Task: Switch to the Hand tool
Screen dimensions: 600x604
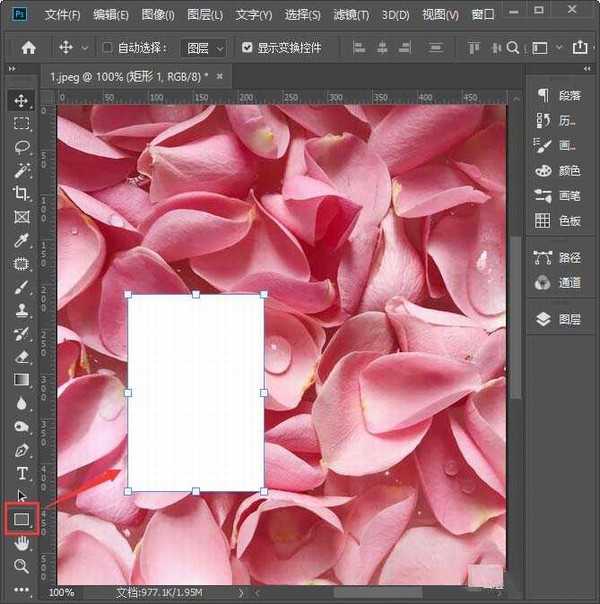Action: (21, 543)
